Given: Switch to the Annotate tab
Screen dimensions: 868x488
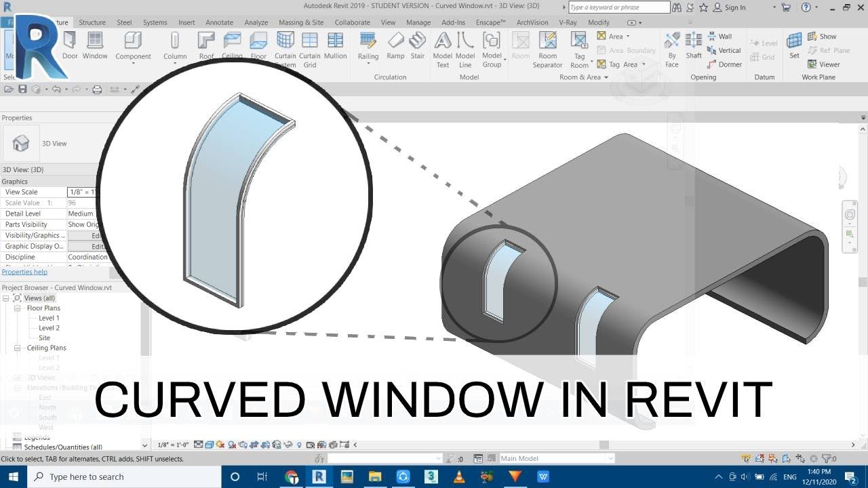Looking at the screenshot, I should (219, 22).
